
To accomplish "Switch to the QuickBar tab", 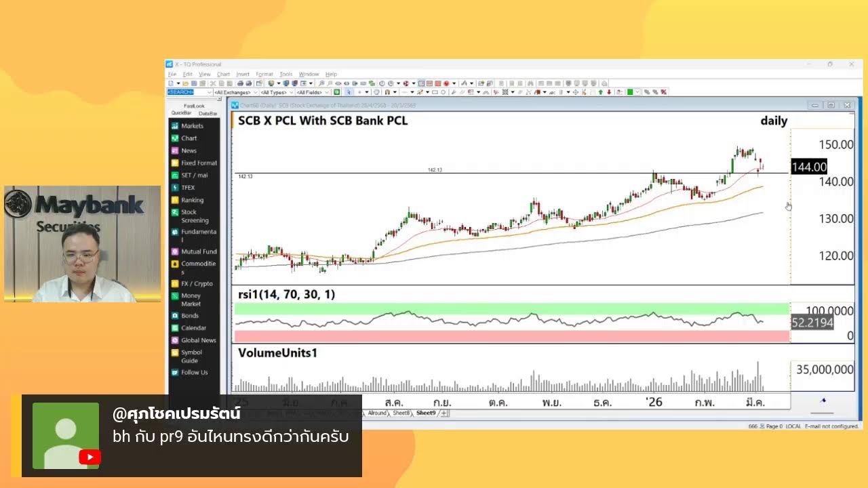I will pyautogui.click(x=181, y=113).
